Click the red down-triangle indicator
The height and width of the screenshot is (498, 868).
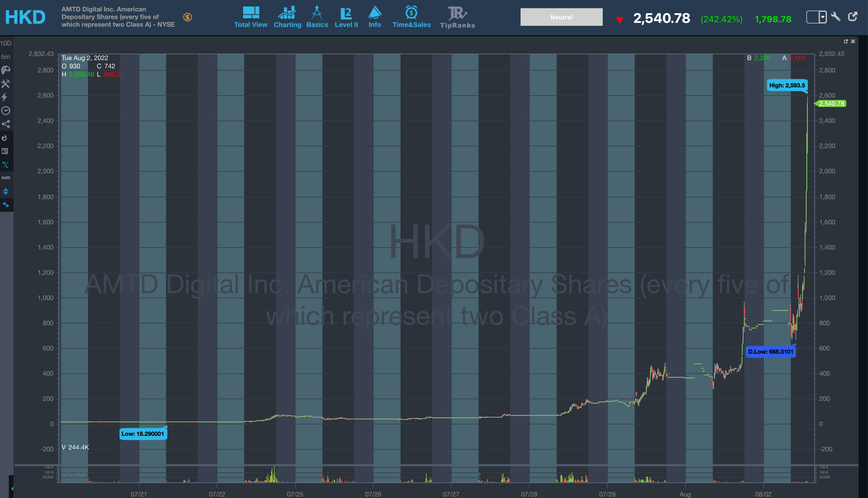(619, 20)
